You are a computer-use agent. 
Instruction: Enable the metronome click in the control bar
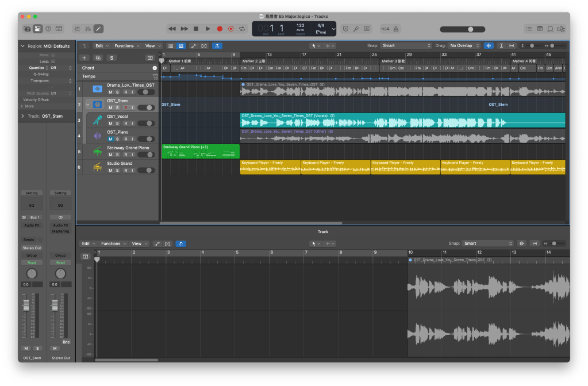[397, 29]
